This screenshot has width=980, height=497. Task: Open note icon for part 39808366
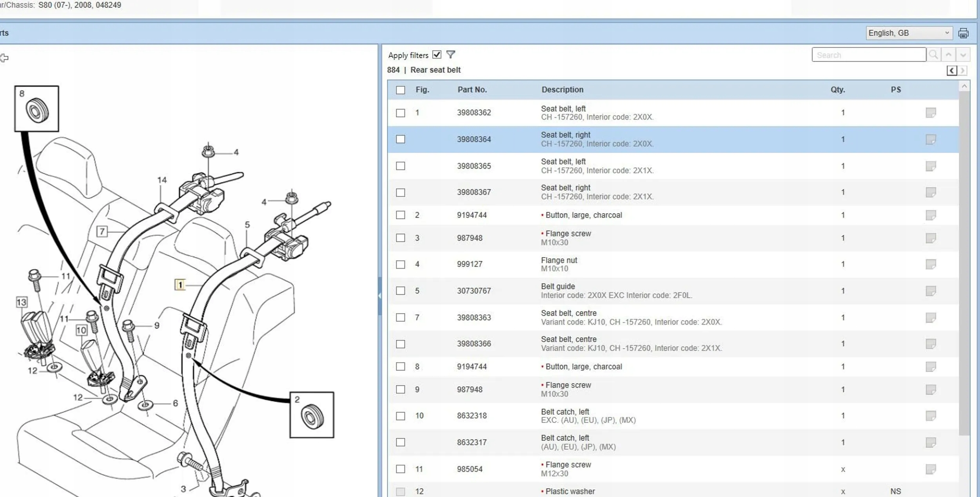click(x=931, y=344)
